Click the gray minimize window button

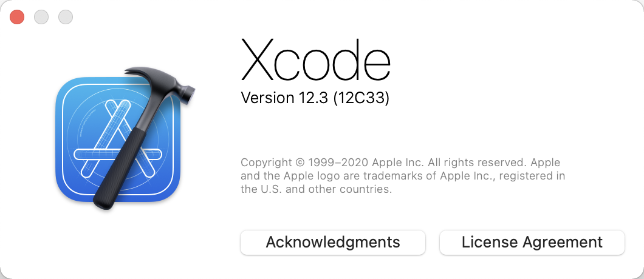(x=41, y=17)
